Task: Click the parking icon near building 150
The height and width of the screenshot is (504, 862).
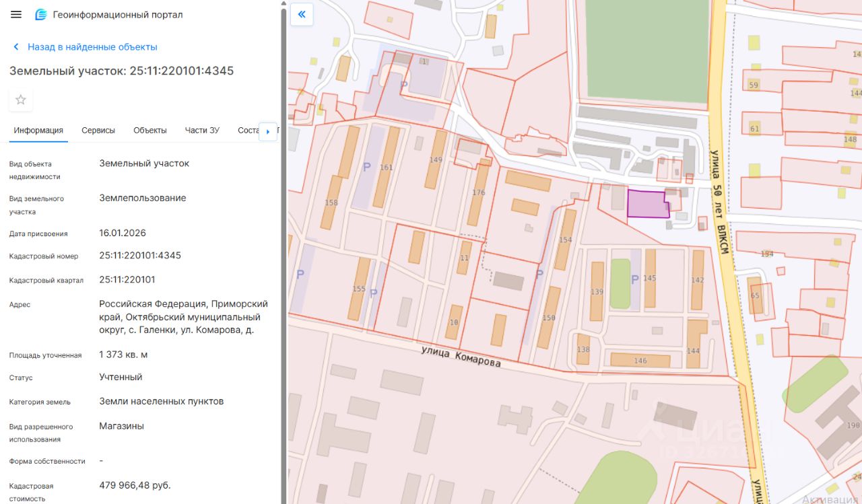Action: tap(539, 274)
